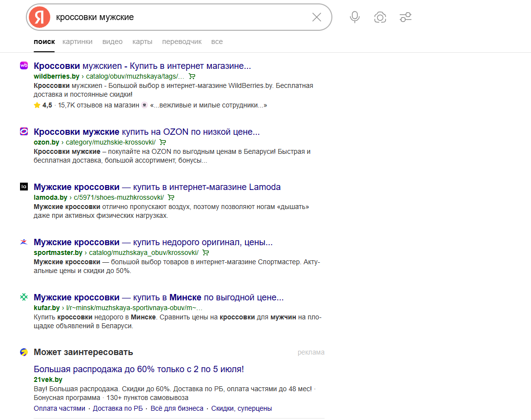Clear the search query with X
Screen dimensions: 531x420
[317, 17]
